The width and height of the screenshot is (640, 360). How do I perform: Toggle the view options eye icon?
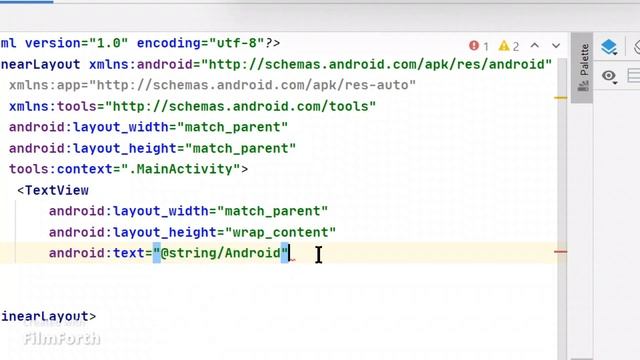[609, 76]
